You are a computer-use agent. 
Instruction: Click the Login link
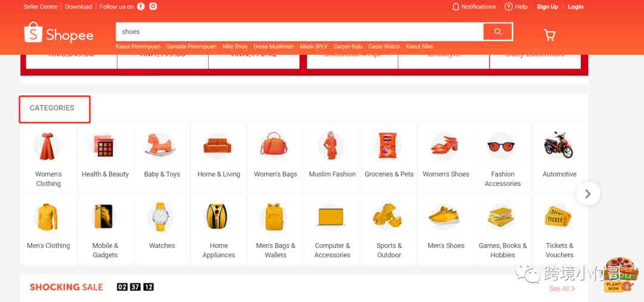[x=575, y=7]
